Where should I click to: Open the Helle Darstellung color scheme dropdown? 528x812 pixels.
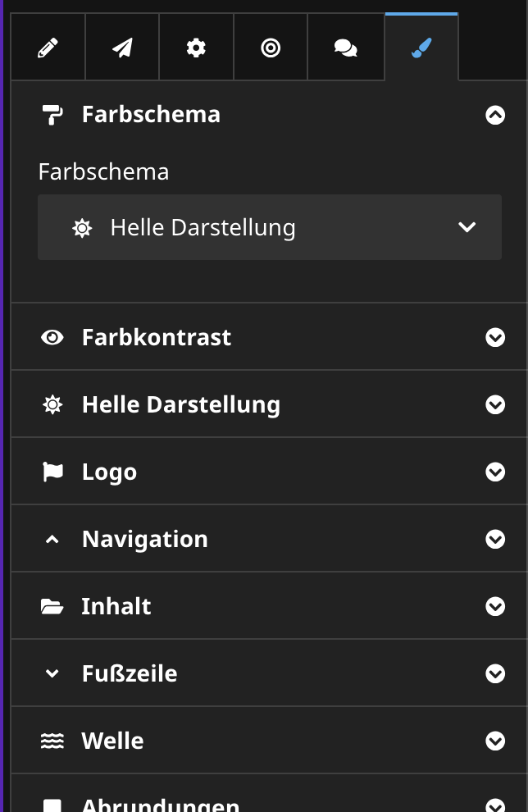tap(269, 227)
